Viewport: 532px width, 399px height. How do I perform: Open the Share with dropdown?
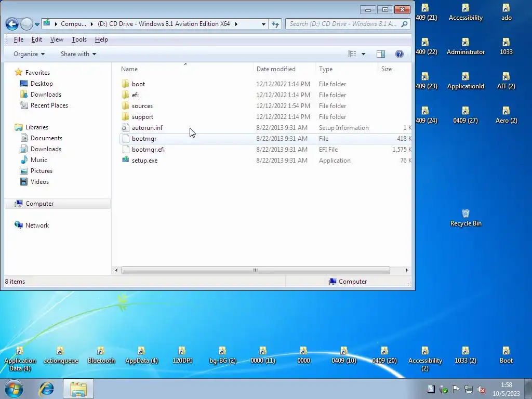click(x=78, y=54)
